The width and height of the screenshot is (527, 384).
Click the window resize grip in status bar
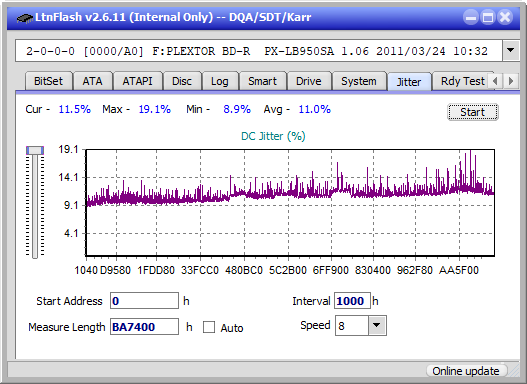pyautogui.click(x=514, y=371)
